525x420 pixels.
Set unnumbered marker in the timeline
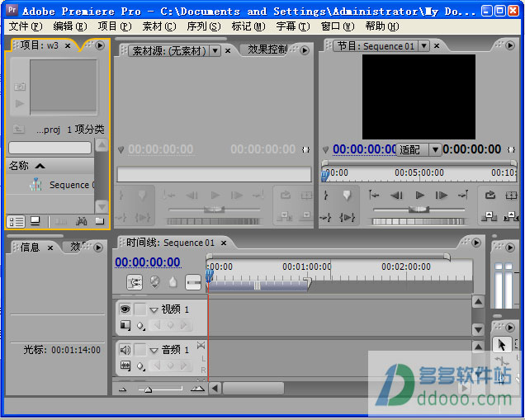173,281
